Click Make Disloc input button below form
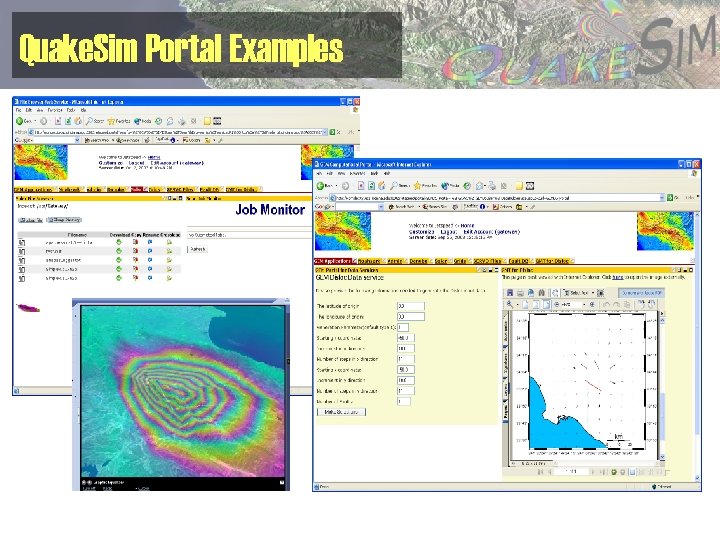This screenshot has width=720, height=540. pyautogui.click(x=341, y=412)
